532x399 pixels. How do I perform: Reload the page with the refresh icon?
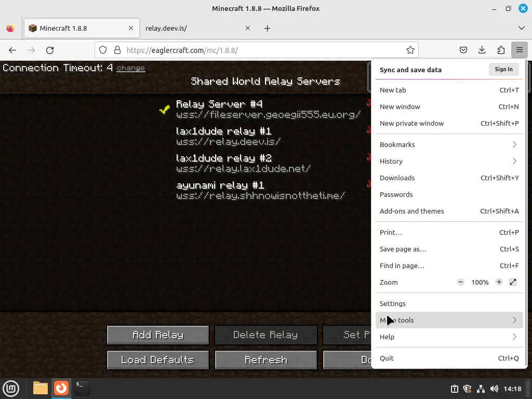(x=50, y=50)
